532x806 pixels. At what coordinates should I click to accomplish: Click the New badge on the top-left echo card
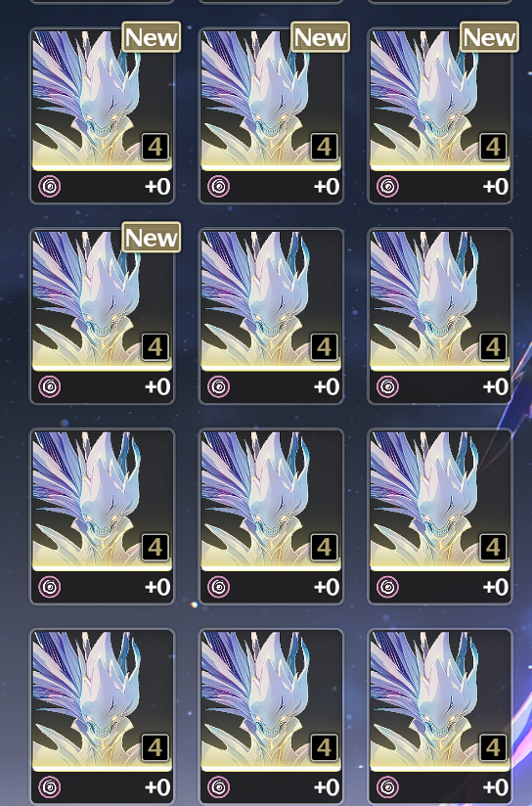[152, 37]
